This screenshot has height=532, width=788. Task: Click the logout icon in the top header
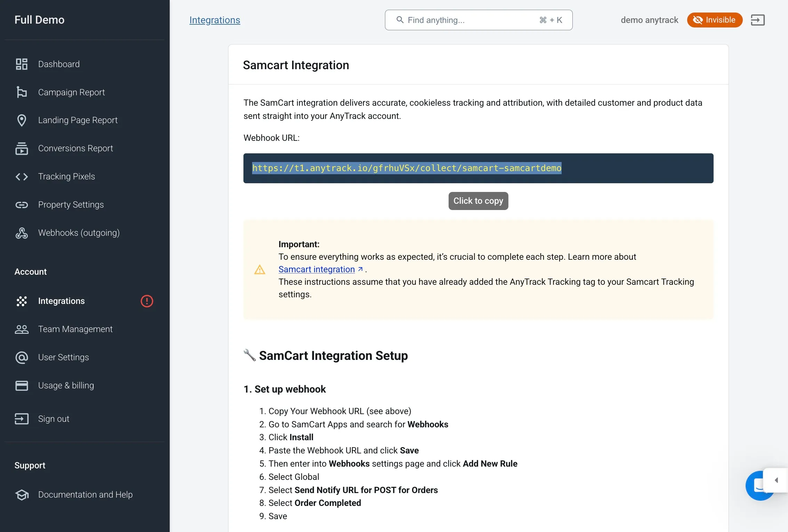[x=758, y=20]
